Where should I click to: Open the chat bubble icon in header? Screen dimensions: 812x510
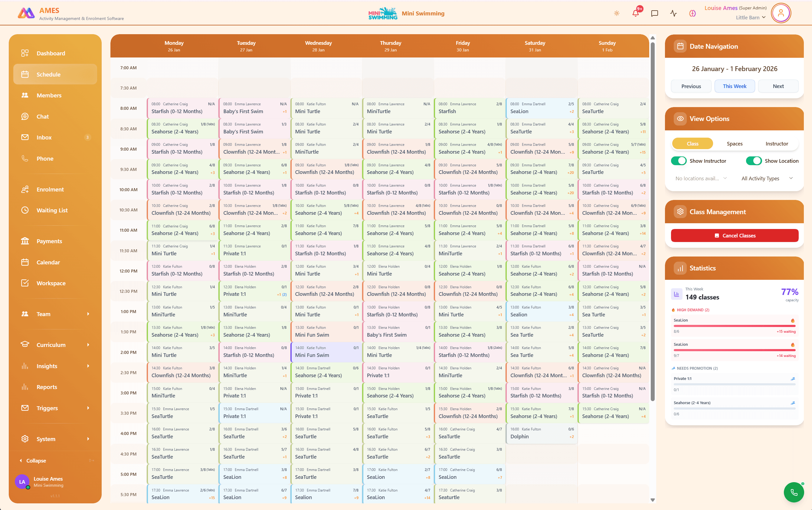pyautogui.click(x=654, y=13)
